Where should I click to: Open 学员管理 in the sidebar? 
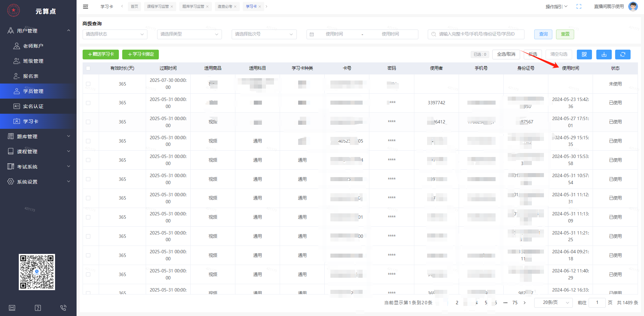click(38, 91)
